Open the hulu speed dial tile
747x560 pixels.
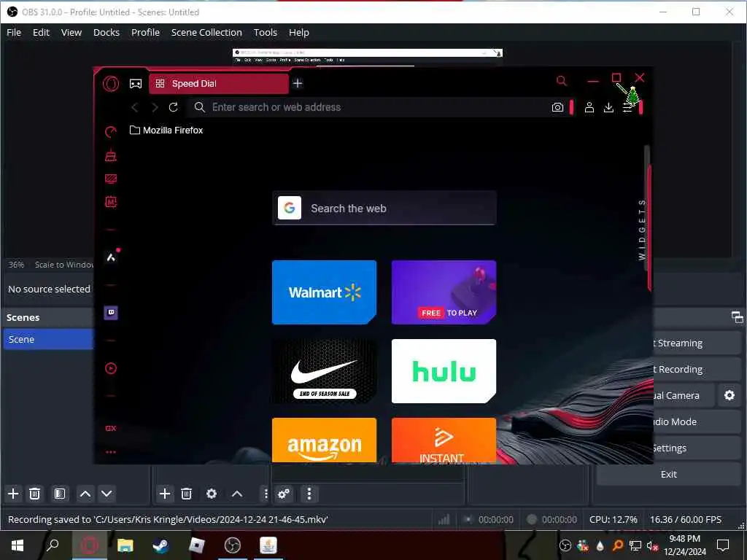point(444,371)
